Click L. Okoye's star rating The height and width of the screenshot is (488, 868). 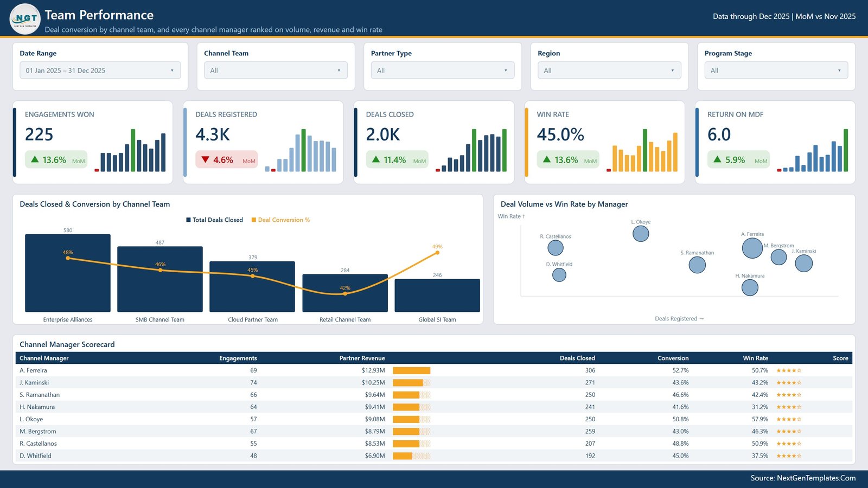pyautogui.click(x=789, y=419)
